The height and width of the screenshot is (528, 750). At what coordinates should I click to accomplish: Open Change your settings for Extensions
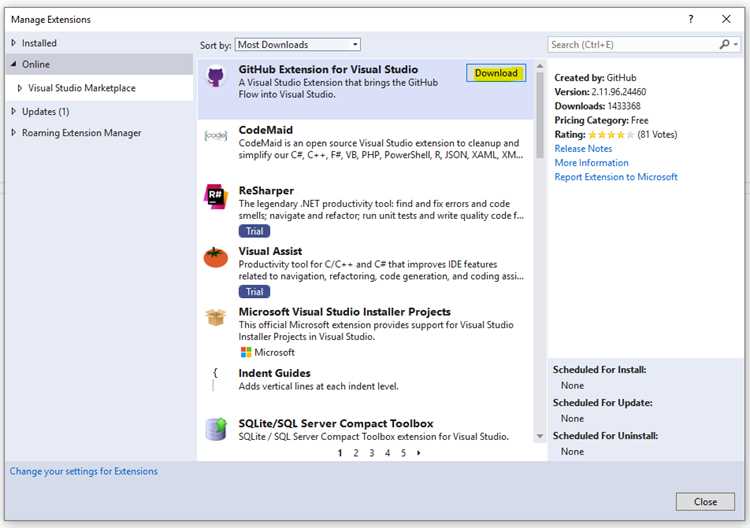84,472
